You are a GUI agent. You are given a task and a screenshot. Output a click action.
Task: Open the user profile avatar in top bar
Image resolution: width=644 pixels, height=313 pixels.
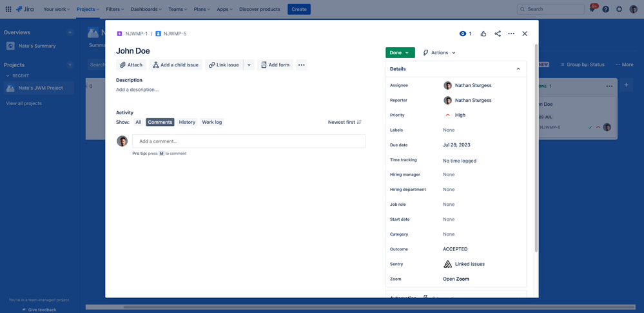click(x=633, y=9)
